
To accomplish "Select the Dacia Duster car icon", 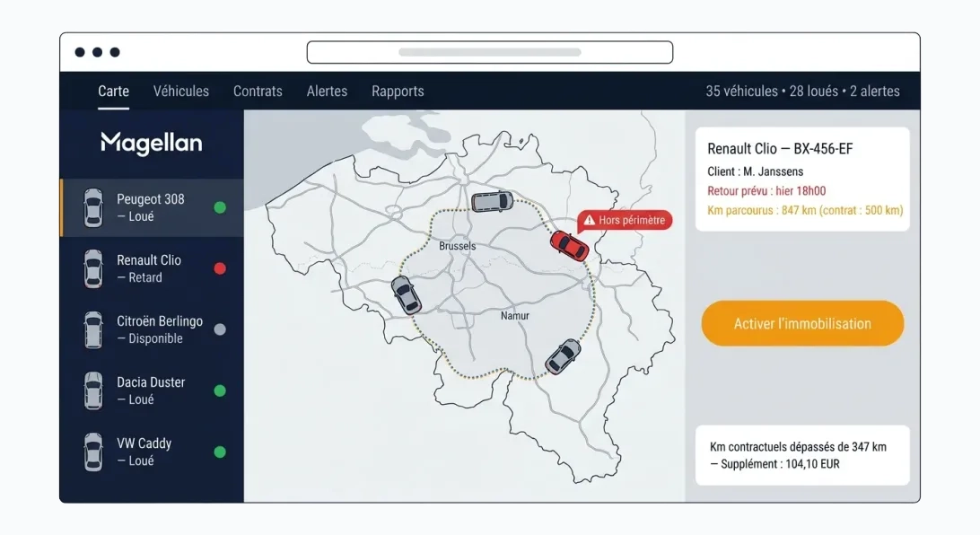I will tap(92, 390).
